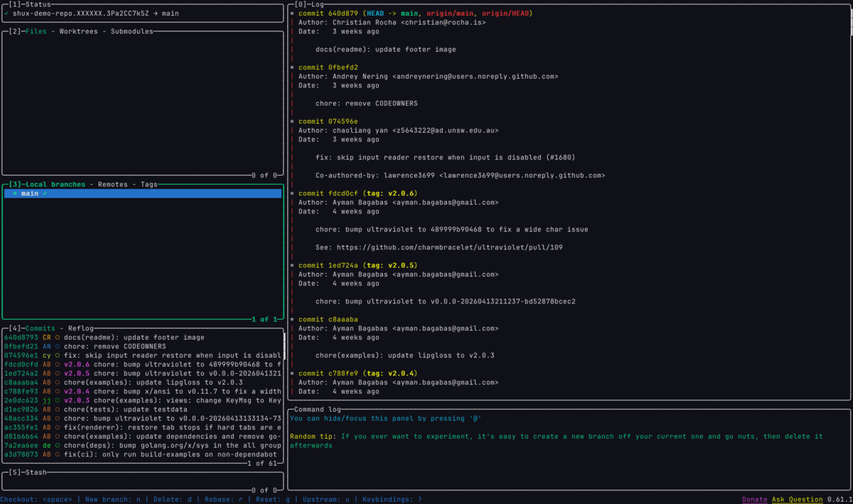853x504 pixels.
Task: Click the graph circle on commit d1ec9826
Action: pos(58,409)
